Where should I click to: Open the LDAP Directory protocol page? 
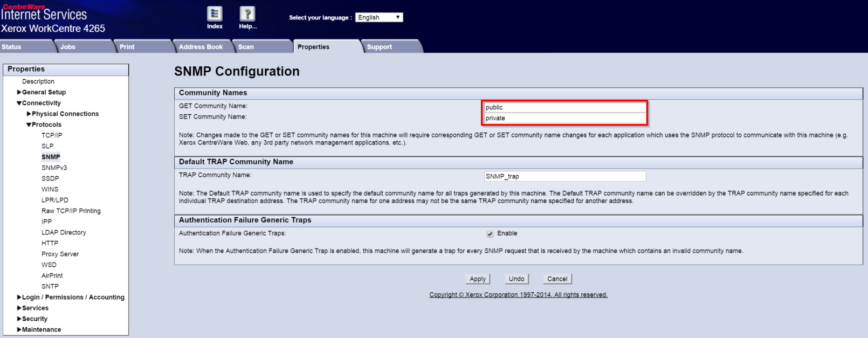tap(64, 232)
